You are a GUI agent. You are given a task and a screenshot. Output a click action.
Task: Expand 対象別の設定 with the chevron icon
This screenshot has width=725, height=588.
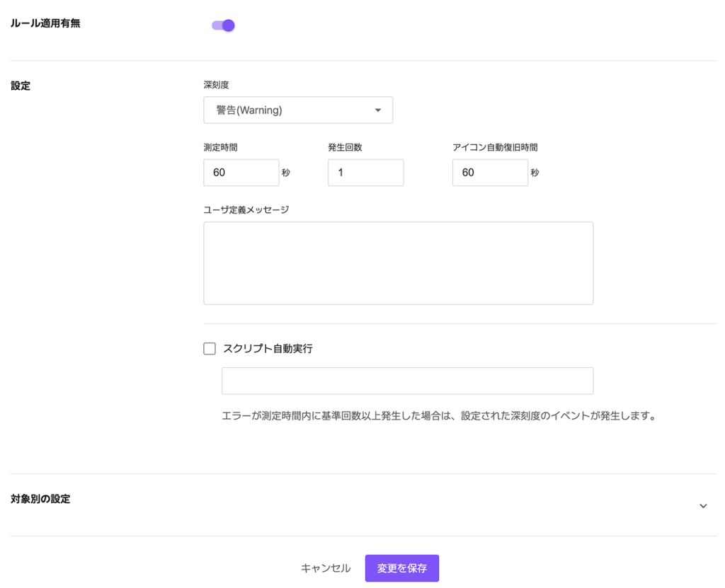click(703, 506)
